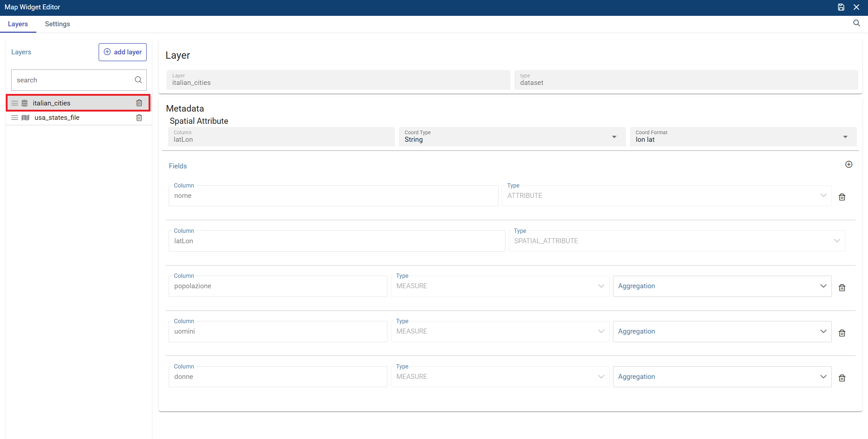Viewport: 868px width, 439px height.
Task: Click the dataset icon beside italian_cities
Action: point(24,103)
